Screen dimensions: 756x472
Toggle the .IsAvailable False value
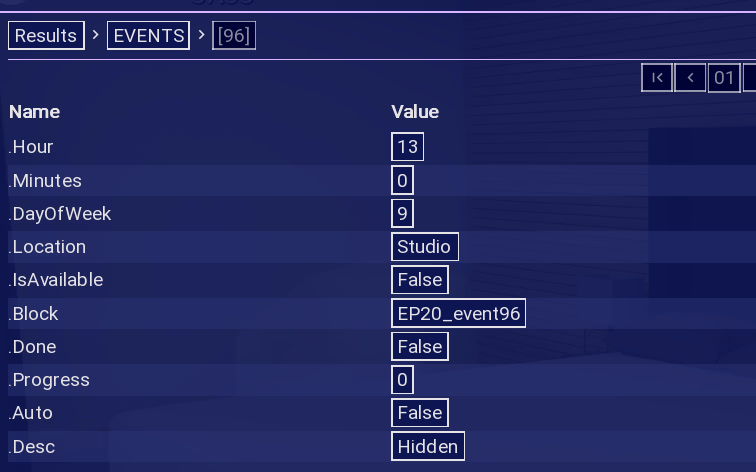[419, 280]
